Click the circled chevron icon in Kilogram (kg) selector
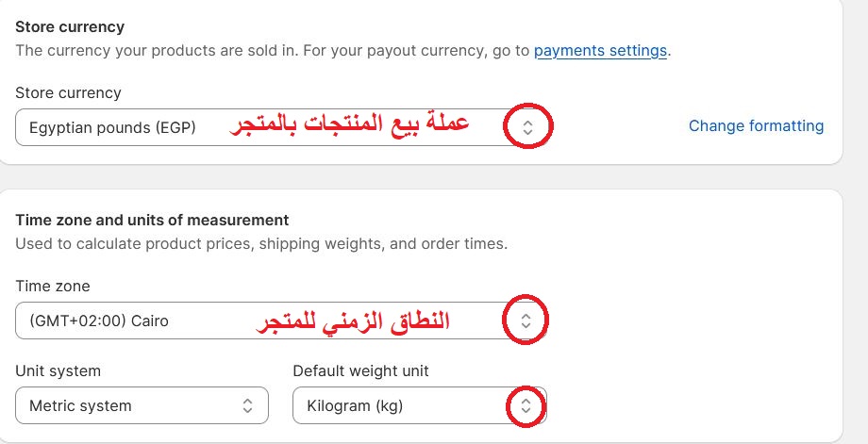The width and height of the screenshot is (868, 444). point(526,406)
